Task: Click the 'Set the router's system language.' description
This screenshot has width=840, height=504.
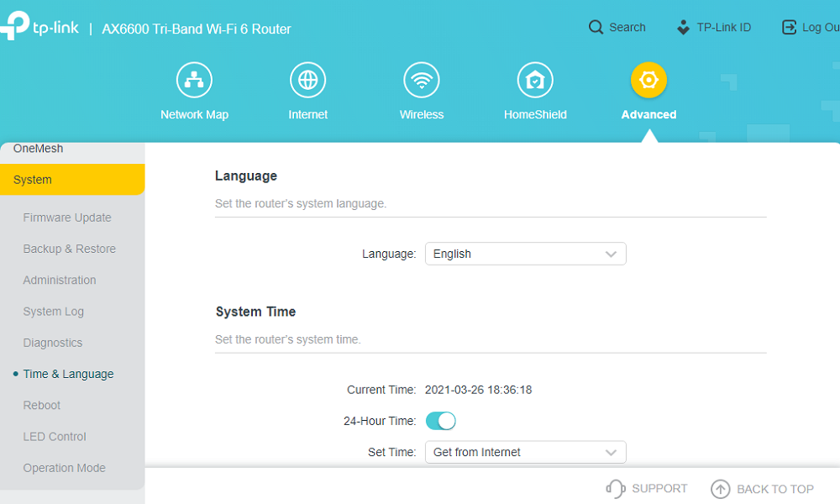Action: point(301,203)
